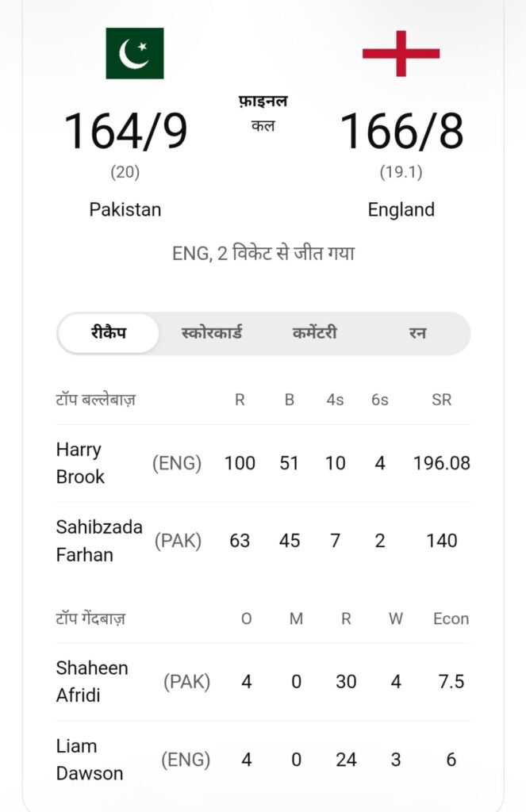Click the फ़ाइनल match label
This screenshot has height=812, width=526.
tap(264, 101)
